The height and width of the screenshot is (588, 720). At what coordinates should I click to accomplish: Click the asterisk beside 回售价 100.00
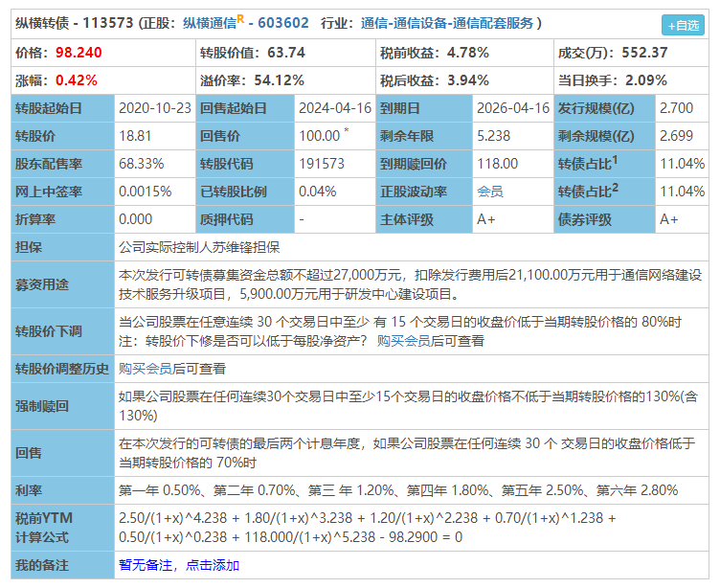click(347, 129)
